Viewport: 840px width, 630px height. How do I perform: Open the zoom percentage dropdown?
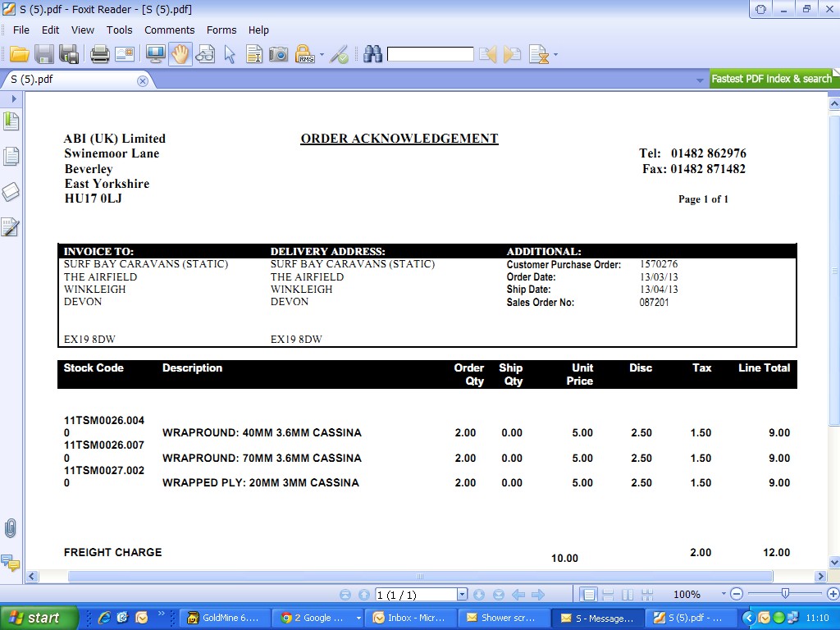point(724,595)
